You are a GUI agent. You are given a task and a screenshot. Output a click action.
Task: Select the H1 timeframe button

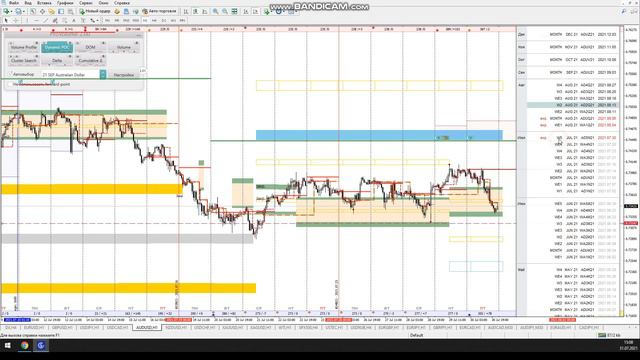(145, 20)
